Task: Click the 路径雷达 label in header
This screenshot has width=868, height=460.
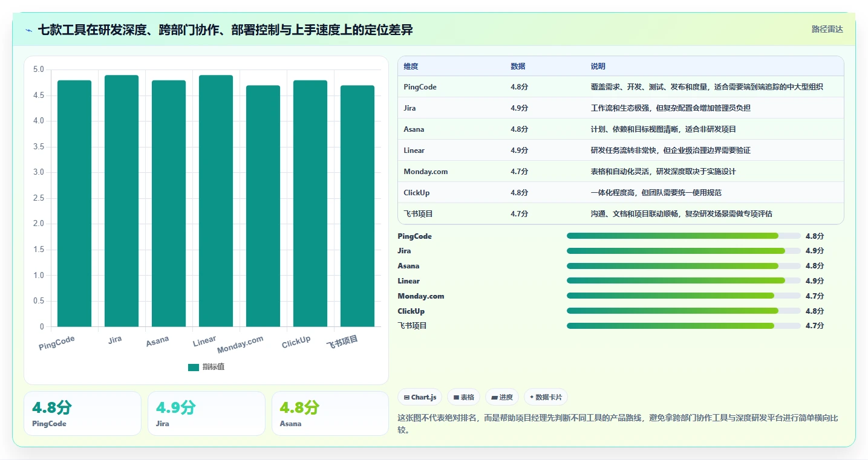Action: pyautogui.click(x=827, y=29)
